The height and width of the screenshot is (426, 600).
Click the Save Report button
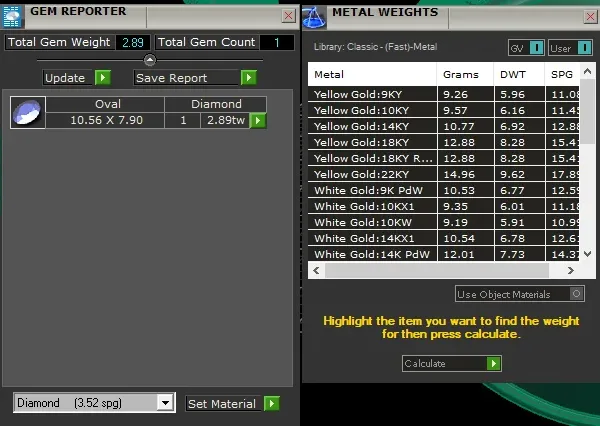188,78
